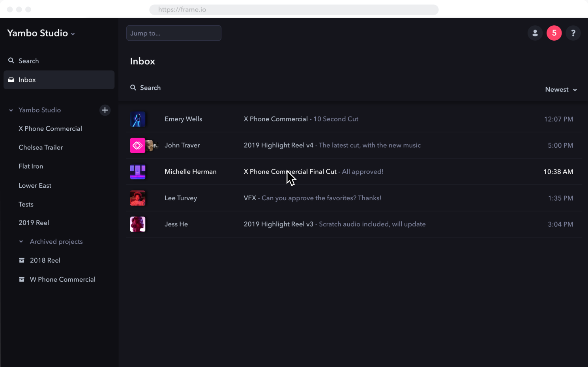Image resolution: width=588 pixels, height=367 pixels.
Task: Open notifications badge showing 5
Action: click(554, 33)
